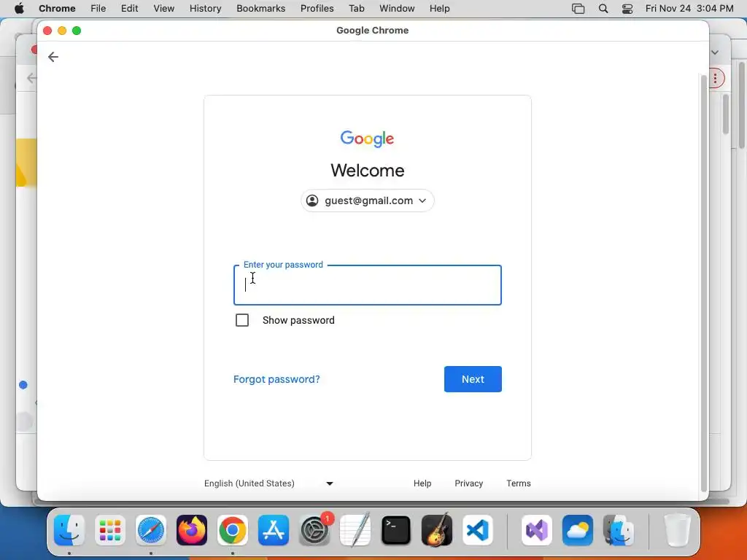Open the Chrome menu in menu bar
The image size is (747, 560).
click(x=57, y=8)
